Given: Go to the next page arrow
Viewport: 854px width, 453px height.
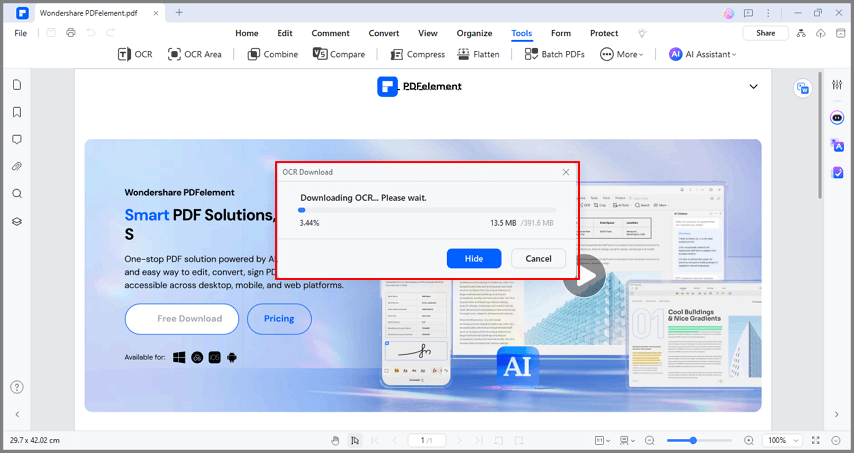Looking at the screenshot, I should [459, 440].
